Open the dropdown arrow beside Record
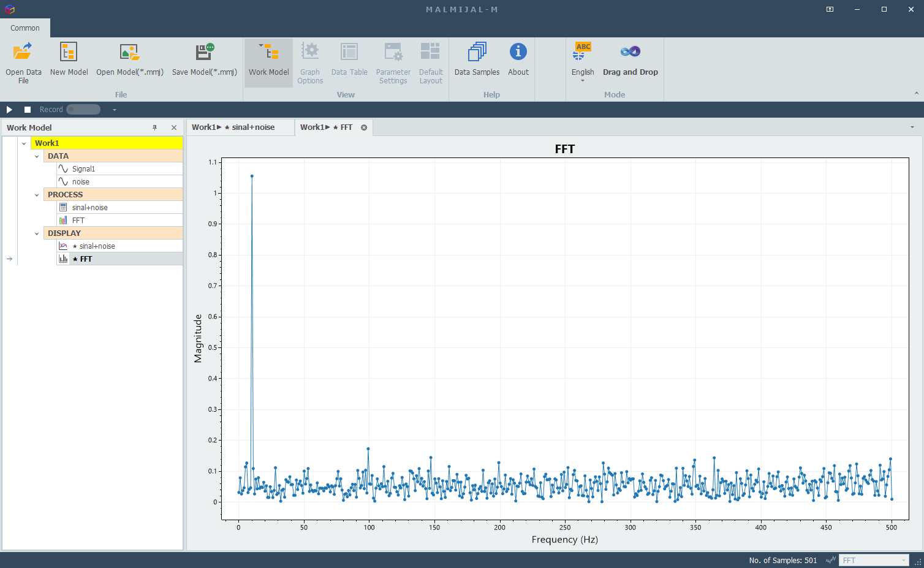 (114, 110)
